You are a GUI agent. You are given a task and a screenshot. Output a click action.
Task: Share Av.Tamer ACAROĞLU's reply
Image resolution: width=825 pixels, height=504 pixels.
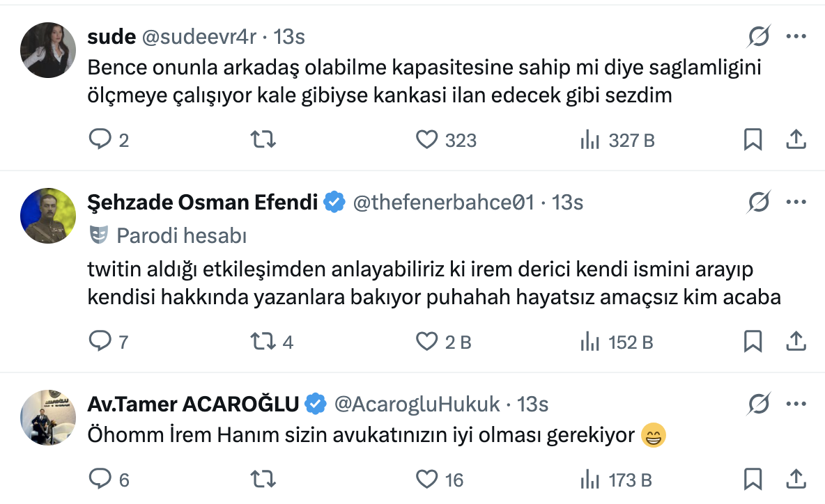tap(796, 480)
